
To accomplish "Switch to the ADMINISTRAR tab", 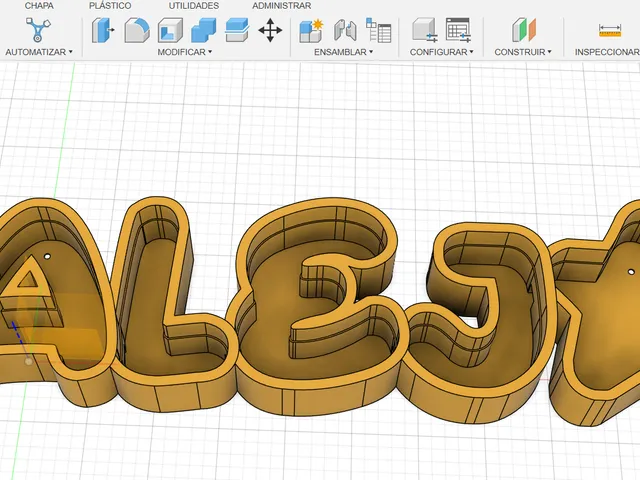I will (x=282, y=6).
